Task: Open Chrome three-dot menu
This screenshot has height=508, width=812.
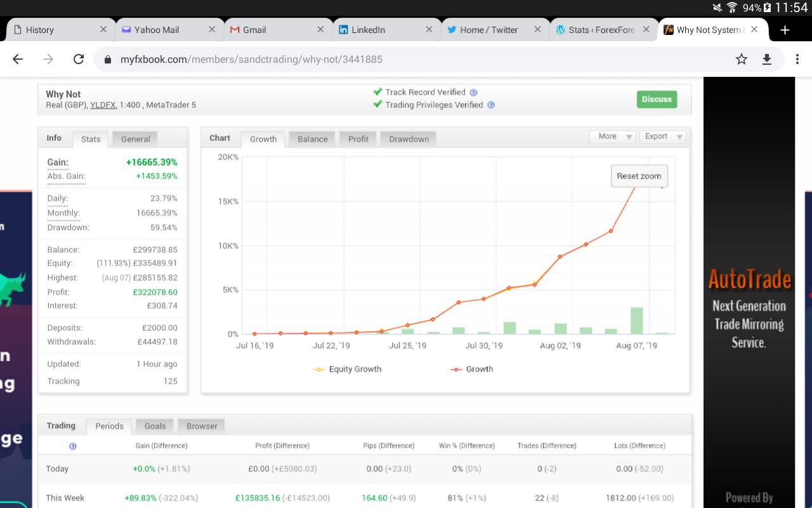Action: coord(797,59)
